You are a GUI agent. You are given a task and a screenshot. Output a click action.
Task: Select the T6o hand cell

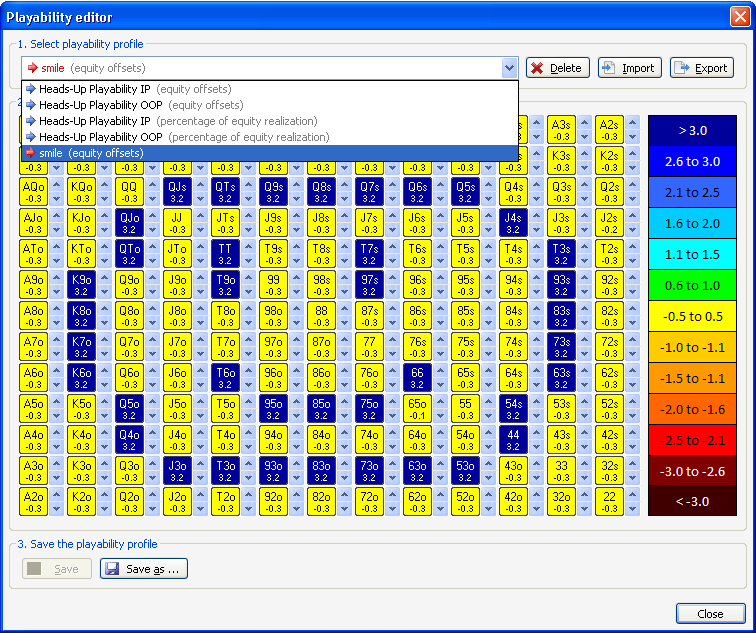pos(225,378)
